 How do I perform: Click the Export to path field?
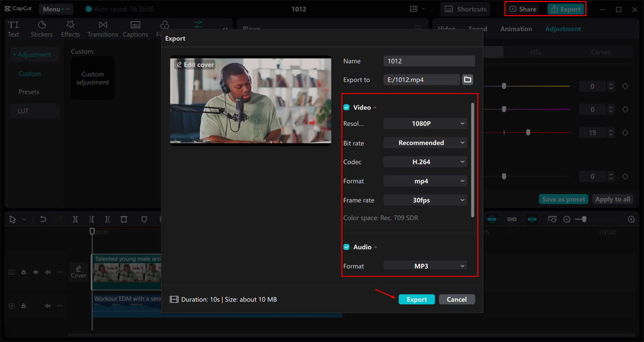(422, 80)
